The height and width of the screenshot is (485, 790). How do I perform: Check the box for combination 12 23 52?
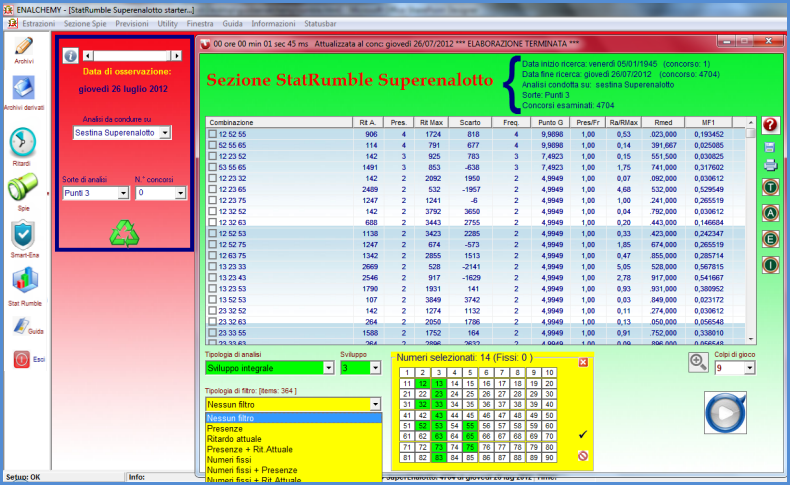pos(213,157)
